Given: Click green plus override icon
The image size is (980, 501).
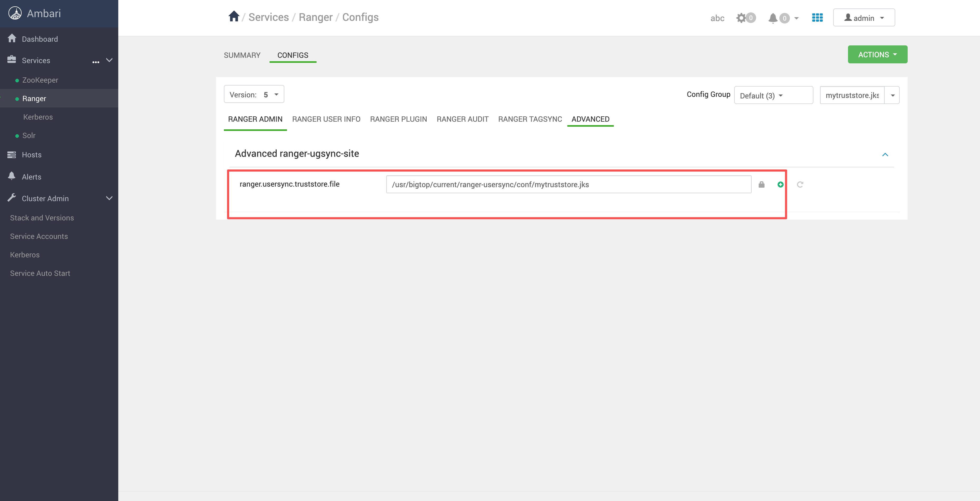Looking at the screenshot, I should click(780, 185).
